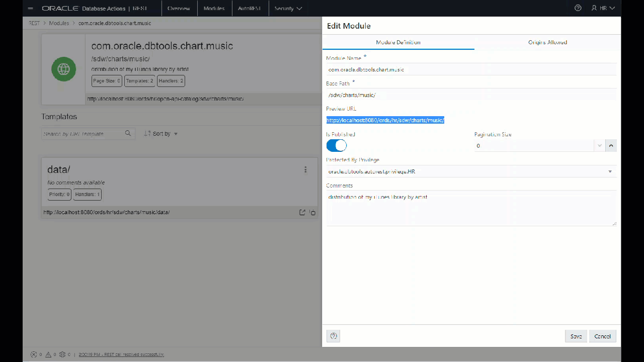Click the Handlers: 1 badge on data/
The image size is (644, 362).
(88, 194)
